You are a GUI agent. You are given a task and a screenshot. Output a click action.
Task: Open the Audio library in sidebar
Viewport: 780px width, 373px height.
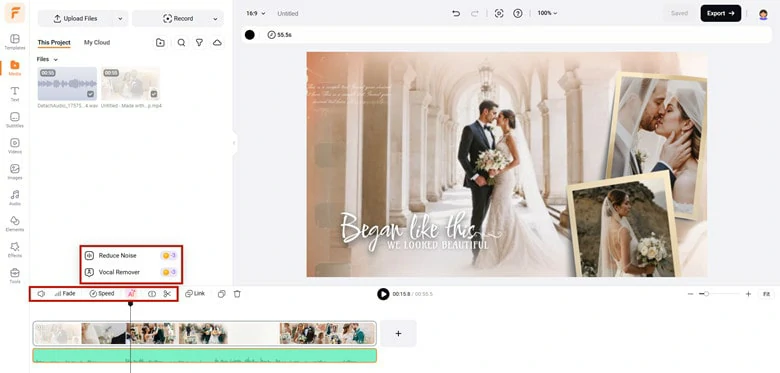click(x=14, y=197)
